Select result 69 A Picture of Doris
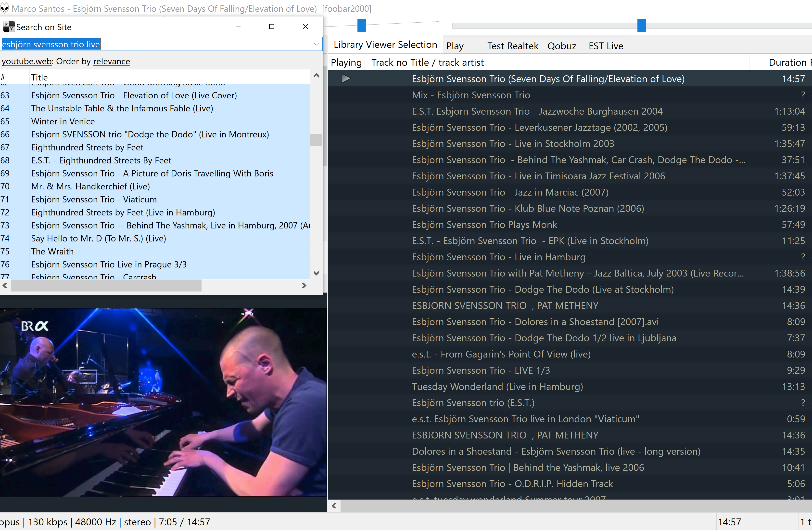812x530 pixels. coord(155,173)
